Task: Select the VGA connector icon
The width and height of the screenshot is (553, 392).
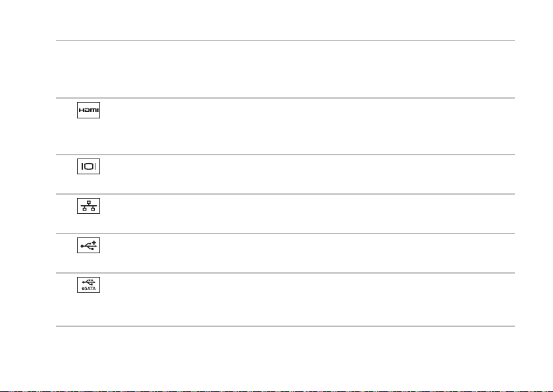Action: [x=90, y=166]
